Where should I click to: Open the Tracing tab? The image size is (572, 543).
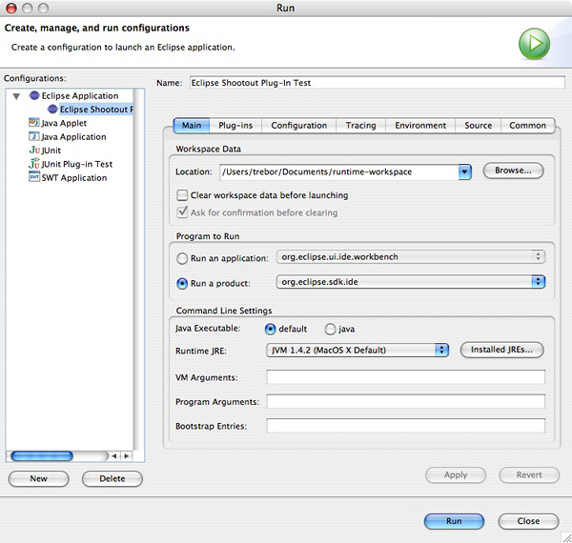pos(361,125)
